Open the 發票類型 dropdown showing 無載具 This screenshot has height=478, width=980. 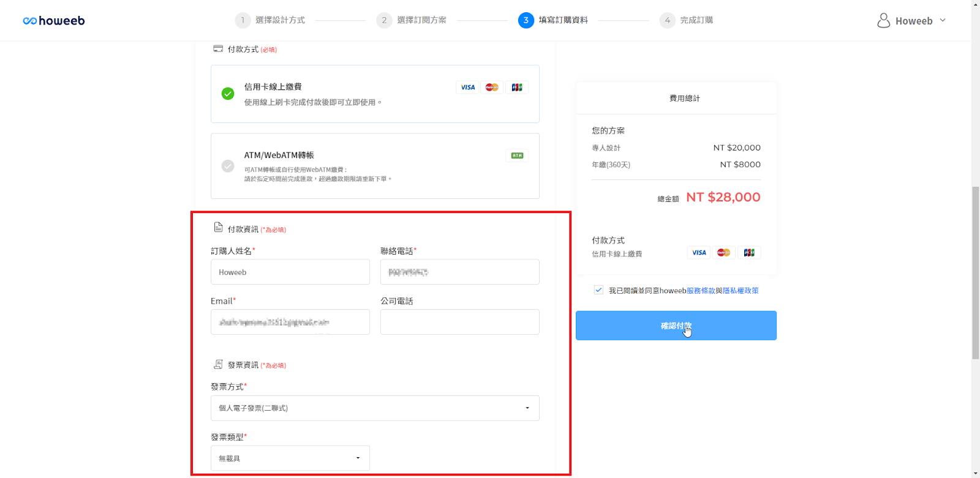click(x=290, y=458)
